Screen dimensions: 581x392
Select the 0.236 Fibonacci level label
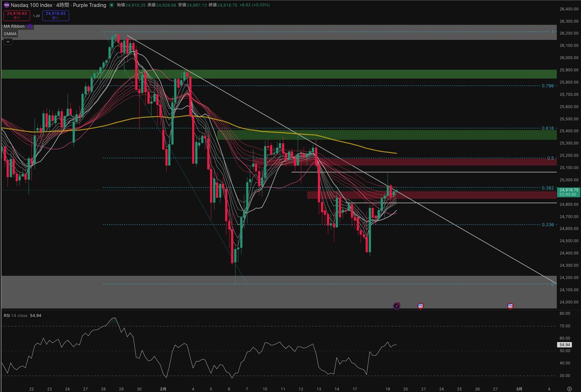548,225
